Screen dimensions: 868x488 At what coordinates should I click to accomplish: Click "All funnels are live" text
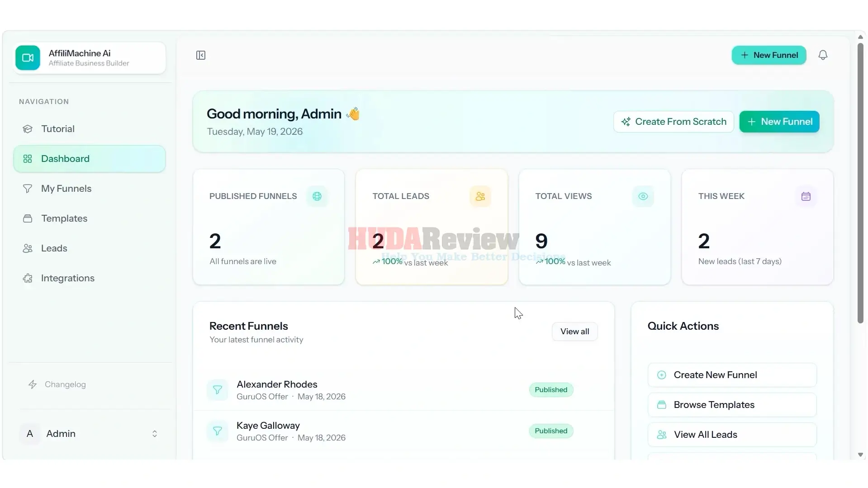243,261
